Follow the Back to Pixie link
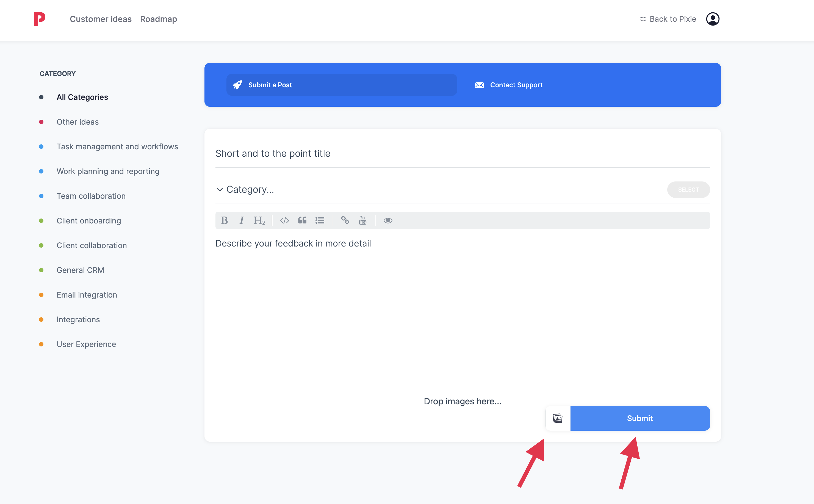The width and height of the screenshot is (814, 504). point(668,19)
